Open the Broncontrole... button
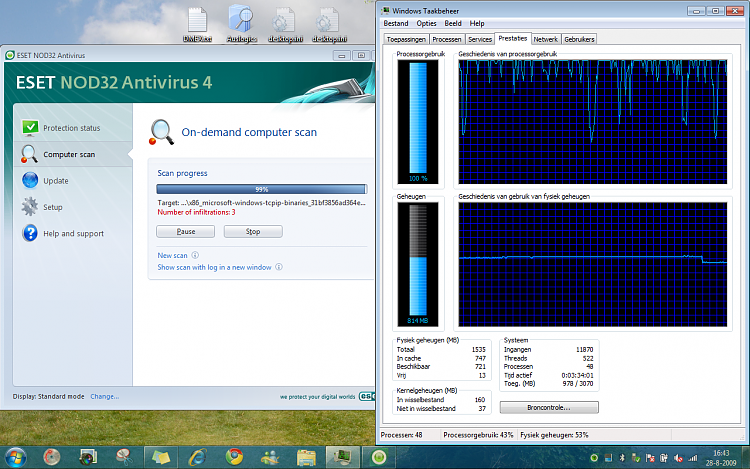 [549, 407]
